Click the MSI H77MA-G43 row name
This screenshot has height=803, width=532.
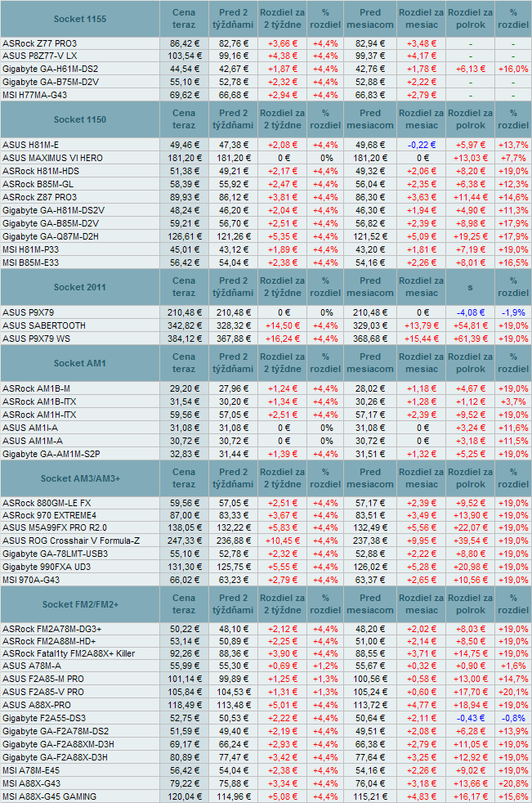point(35,95)
